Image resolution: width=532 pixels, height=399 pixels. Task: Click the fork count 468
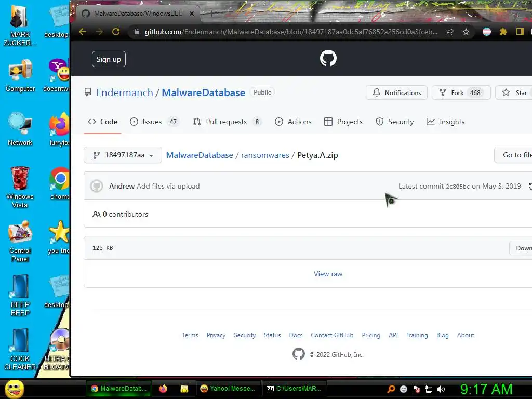point(475,92)
